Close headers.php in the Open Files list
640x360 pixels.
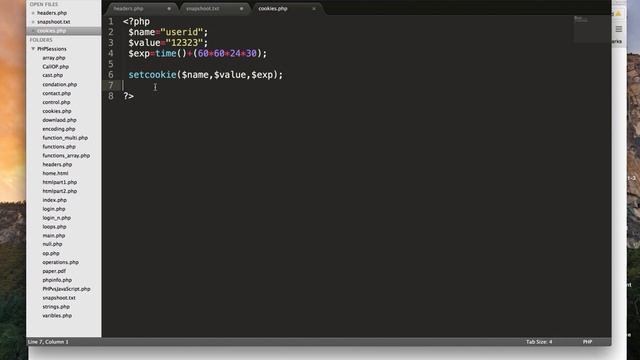point(33,13)
